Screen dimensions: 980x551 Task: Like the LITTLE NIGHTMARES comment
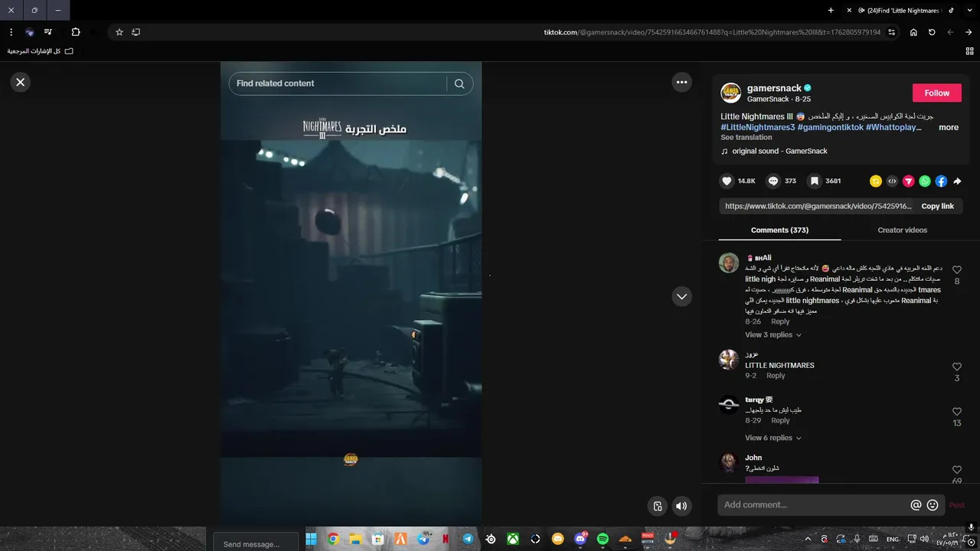(957, 367)
